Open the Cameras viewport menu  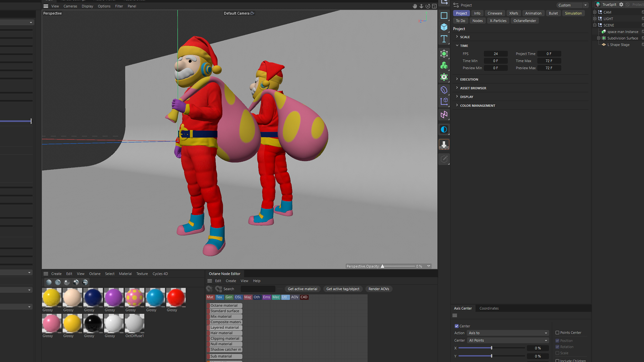pyautogui.click(x=70, y=6)
